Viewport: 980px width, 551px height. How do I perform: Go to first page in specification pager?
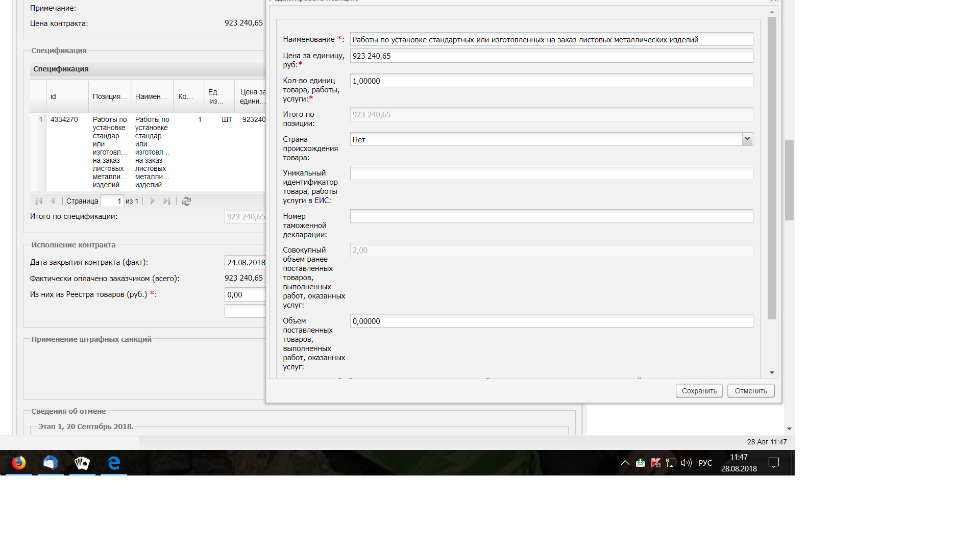pyautogui.click(x=39, y=201)
